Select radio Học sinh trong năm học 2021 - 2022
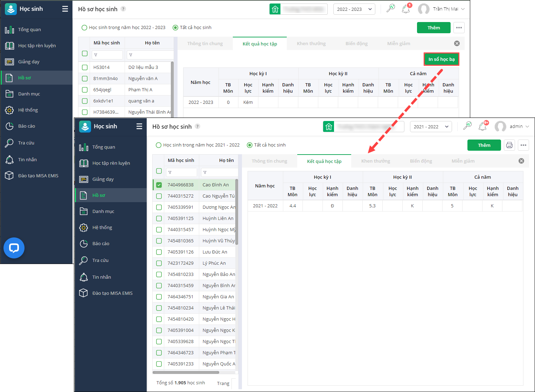This screenshot has width=535, height=392. (159, 145)
